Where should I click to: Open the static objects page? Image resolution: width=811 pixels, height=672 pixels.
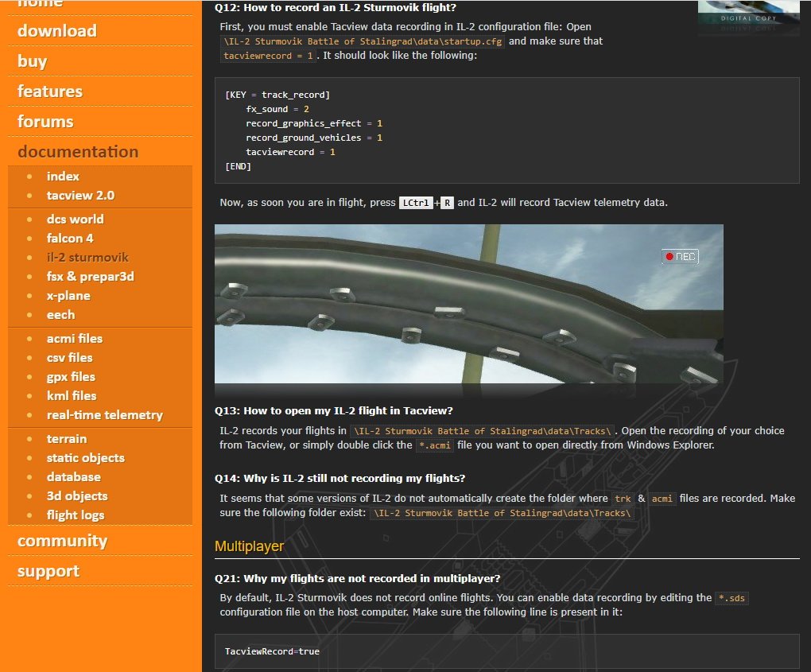pos(85,458)
